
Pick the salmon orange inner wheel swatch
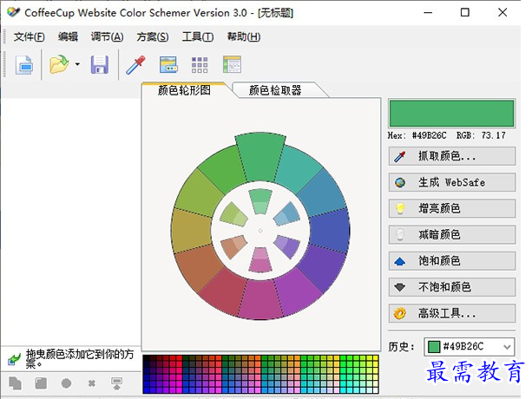coord(233,247)
